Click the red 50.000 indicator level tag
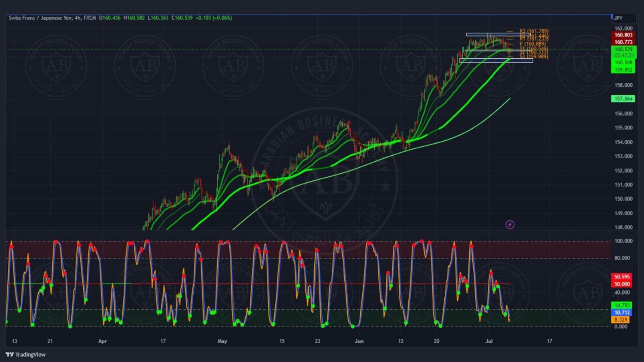Viewport: 644px width, 362px height. pos(622,284)
